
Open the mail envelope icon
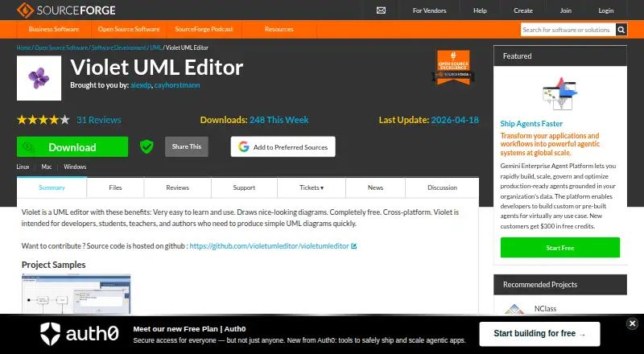coord(381,10)
